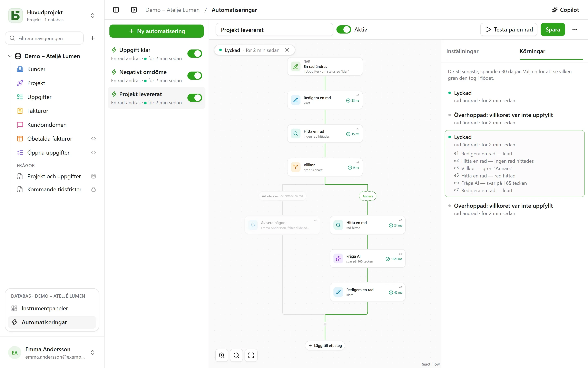Open Fakturor invoice icon item
This screenshot has width=588, height=368.
[56, 111]
